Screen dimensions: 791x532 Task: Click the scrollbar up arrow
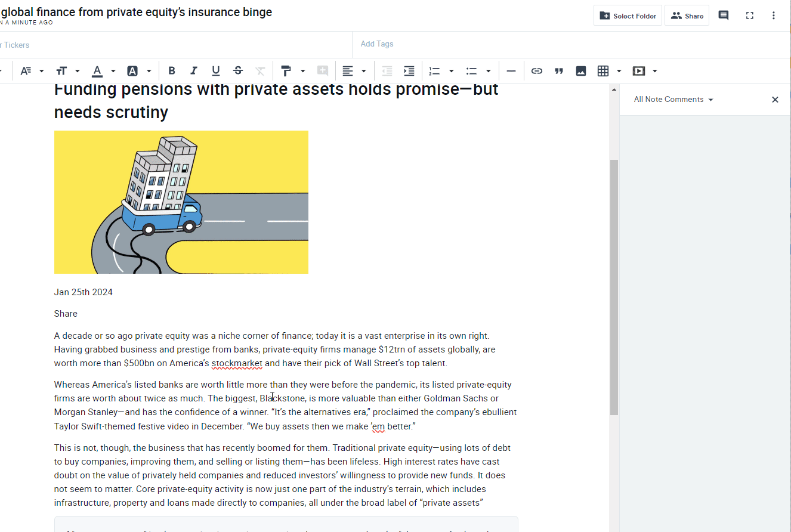coord(614,89)
